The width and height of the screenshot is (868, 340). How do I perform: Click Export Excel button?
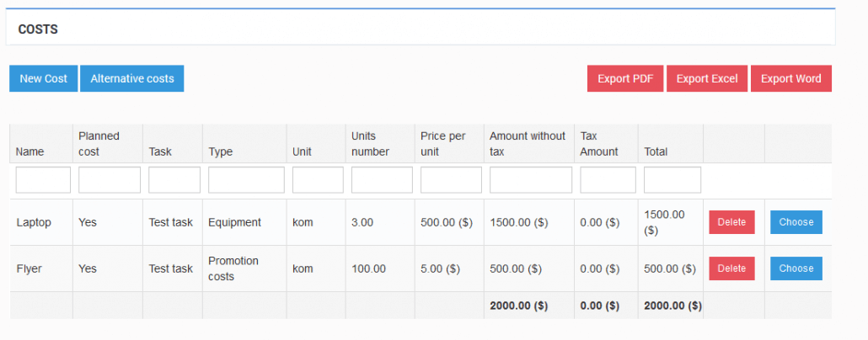tap(707, 78)
